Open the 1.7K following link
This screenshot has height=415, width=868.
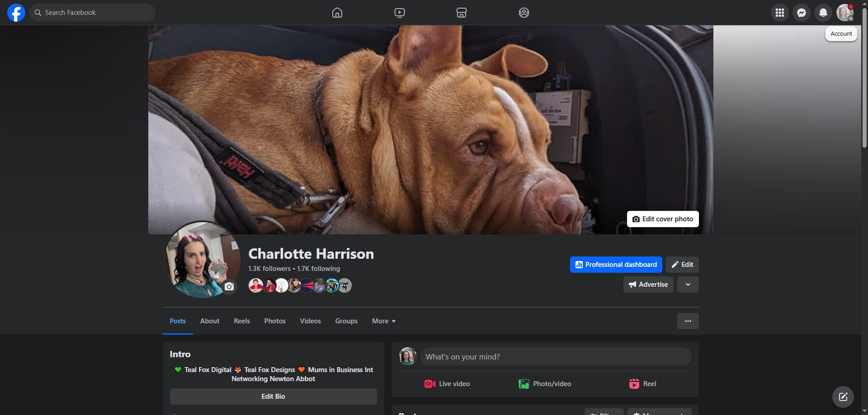318,269
